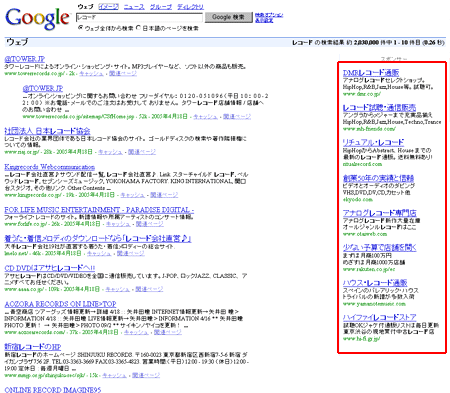Open キャッシュ link under 新宿レコード result

[114, 375]
